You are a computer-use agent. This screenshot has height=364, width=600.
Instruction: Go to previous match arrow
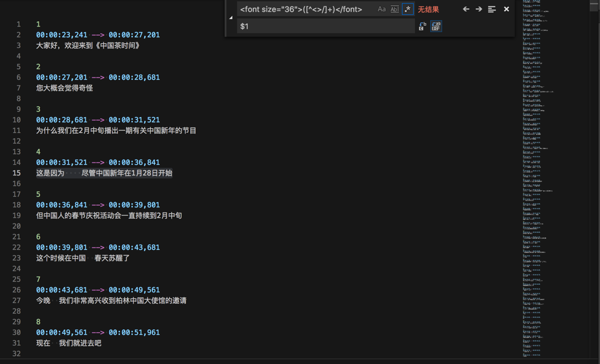[466, 9]
